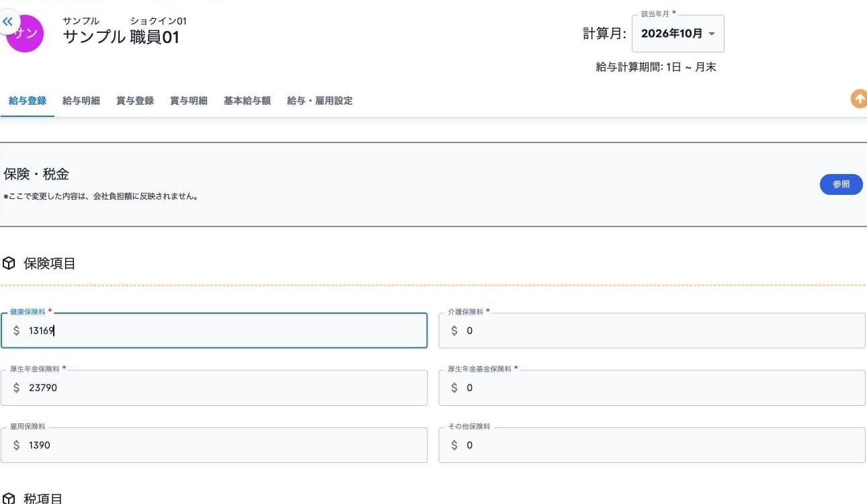Open the 基本給与額 tab
The image size is (867, 504).
pyautogui.click(x=247, y=101)
